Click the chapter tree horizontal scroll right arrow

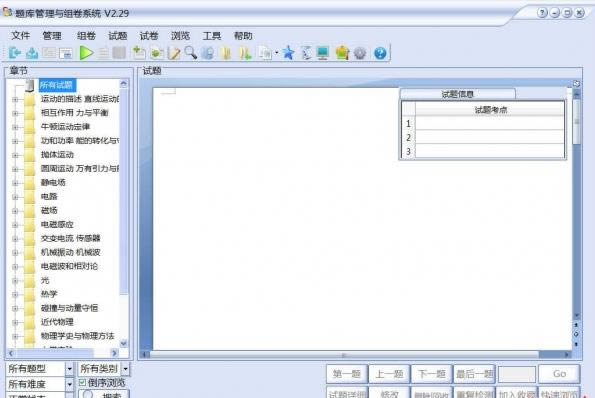[x=114, y=353]
